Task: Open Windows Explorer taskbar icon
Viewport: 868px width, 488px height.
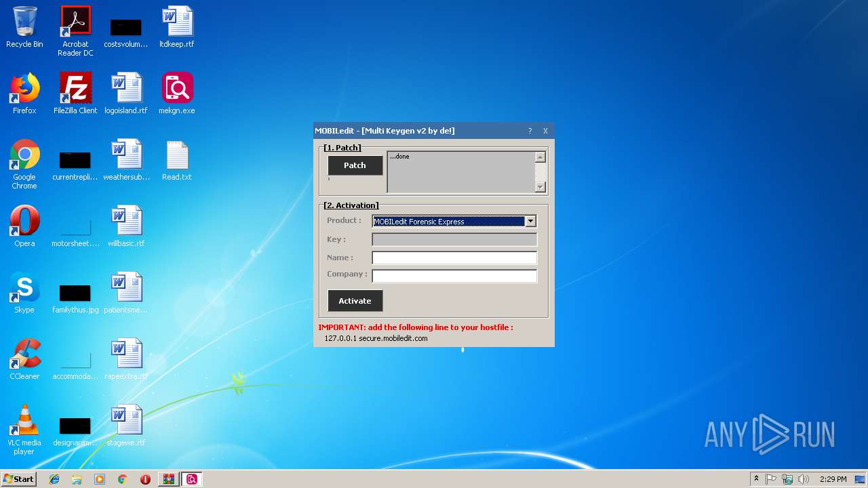Action: click(x=77, y=479)
